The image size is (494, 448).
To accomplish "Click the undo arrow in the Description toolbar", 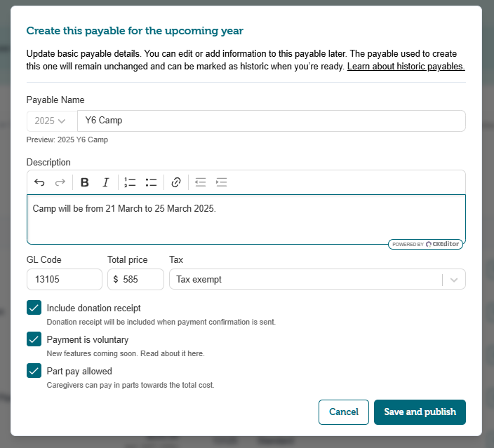I will (x=39, y=182).
